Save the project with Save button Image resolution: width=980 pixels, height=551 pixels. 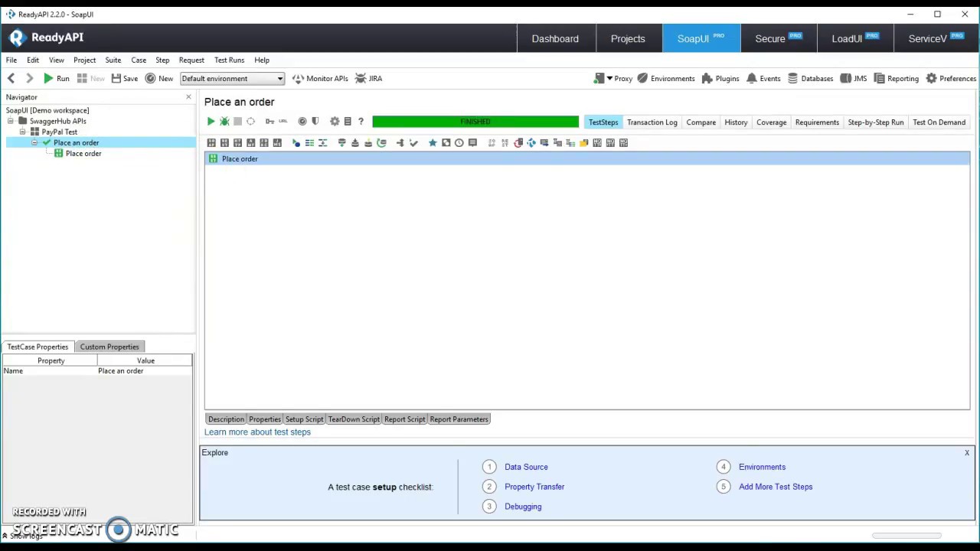124,78
